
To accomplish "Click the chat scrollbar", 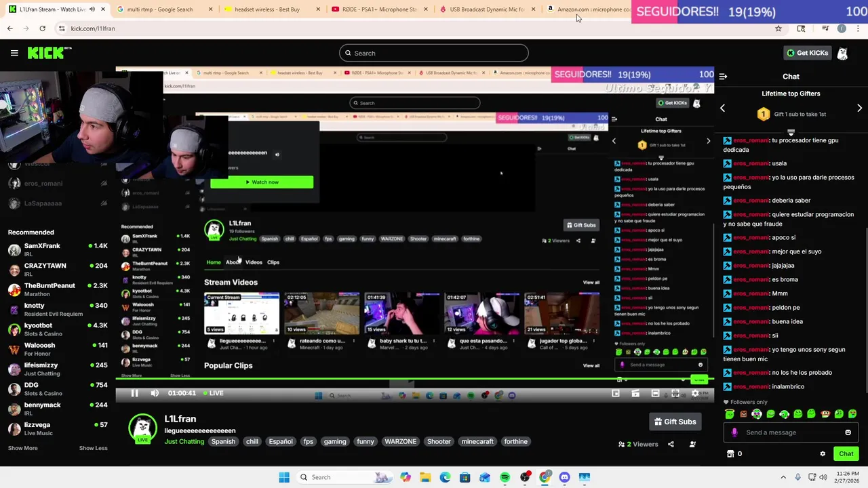I will pos(865,312).
